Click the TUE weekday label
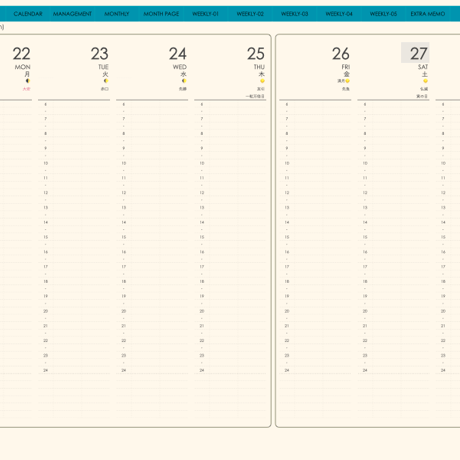The height and width of the screenshot is (460, 460). coord(103,67)
